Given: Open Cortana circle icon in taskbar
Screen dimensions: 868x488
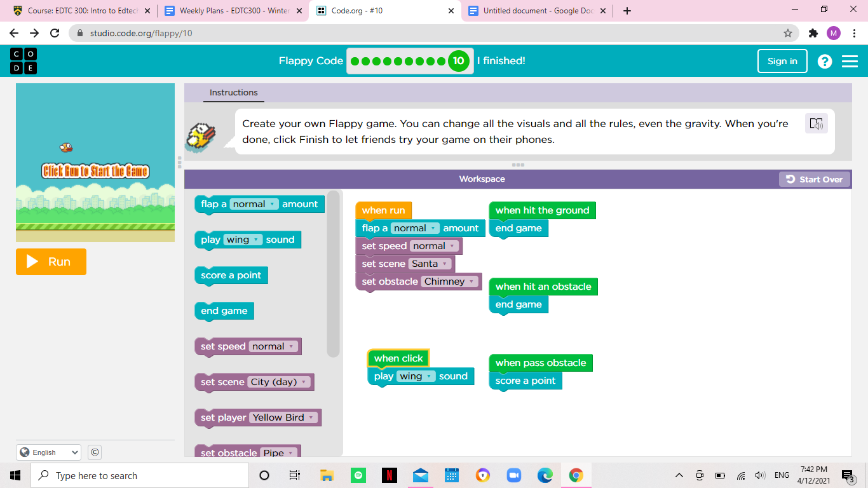Looking at the screenshot, I should coord(264,475).
